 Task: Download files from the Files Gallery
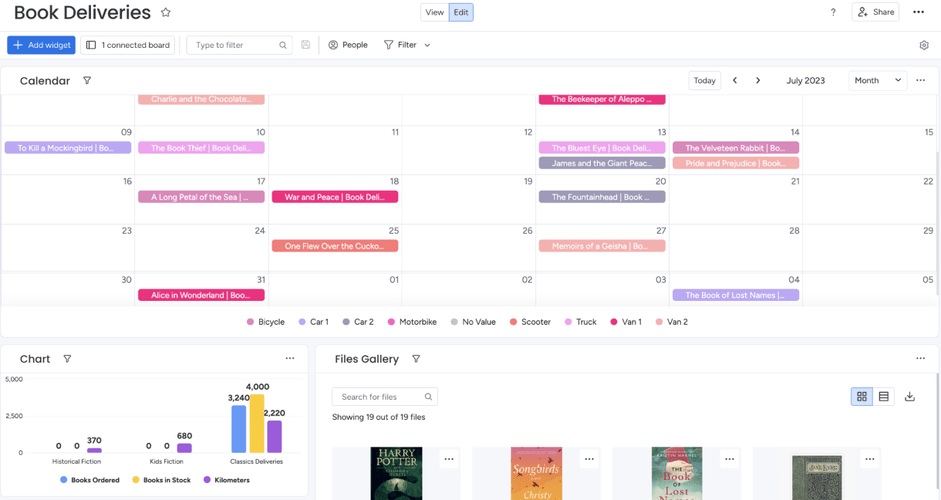click(x=909, y=397)
